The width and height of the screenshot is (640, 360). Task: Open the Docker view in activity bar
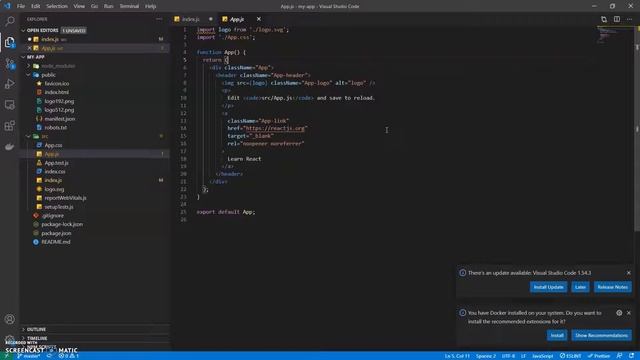(x=9, y=146)
